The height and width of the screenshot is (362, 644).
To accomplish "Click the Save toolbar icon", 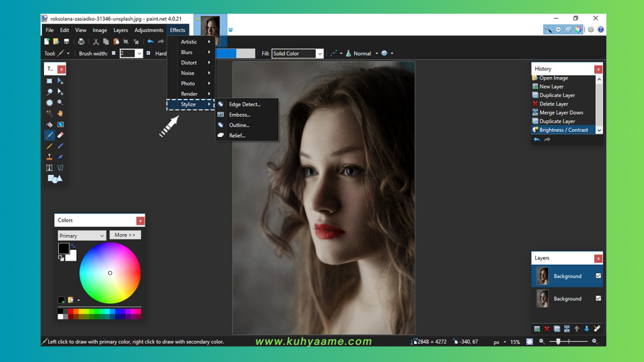I will [66, 42].
